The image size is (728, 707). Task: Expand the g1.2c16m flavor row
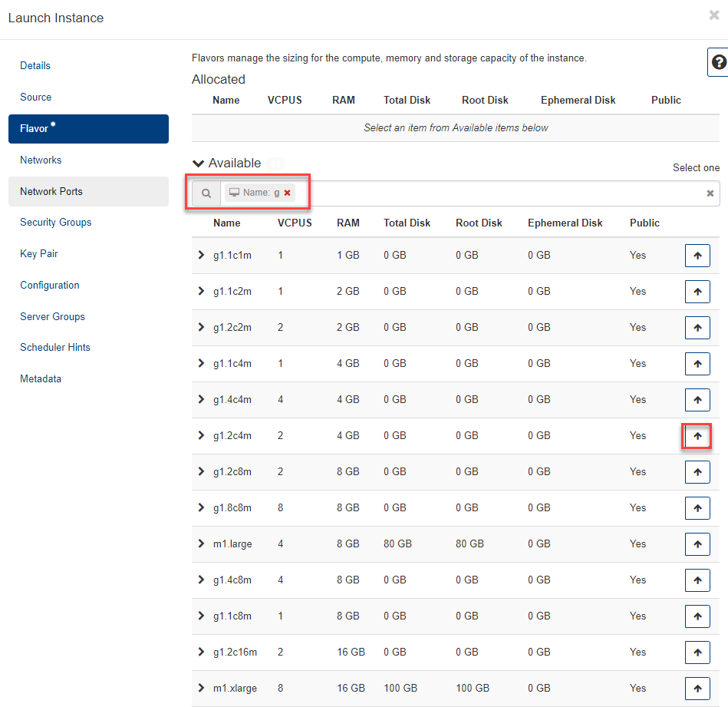pos(202,652)
